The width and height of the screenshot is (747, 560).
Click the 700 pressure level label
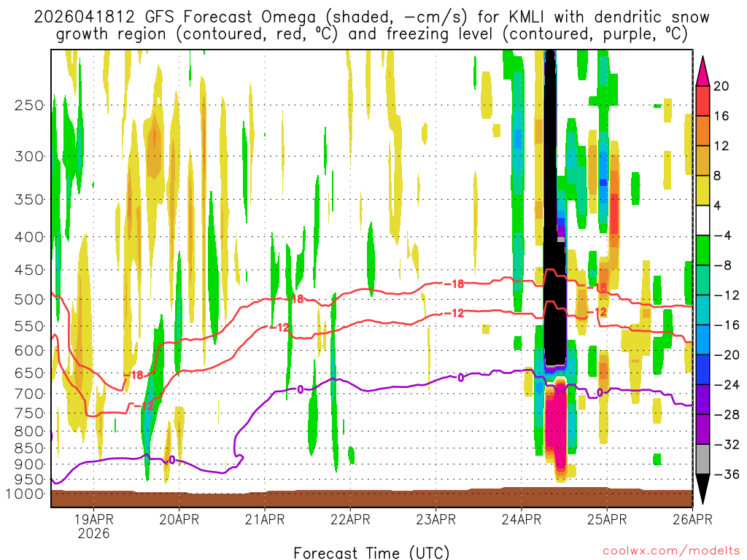pyautogui.click(x=29, y=394)
